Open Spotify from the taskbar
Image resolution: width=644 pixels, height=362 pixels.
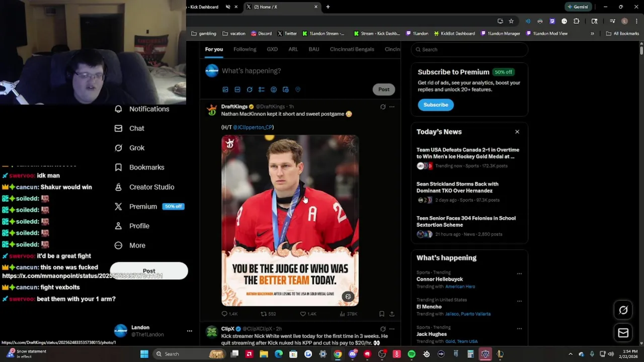(x=412, y=354)
